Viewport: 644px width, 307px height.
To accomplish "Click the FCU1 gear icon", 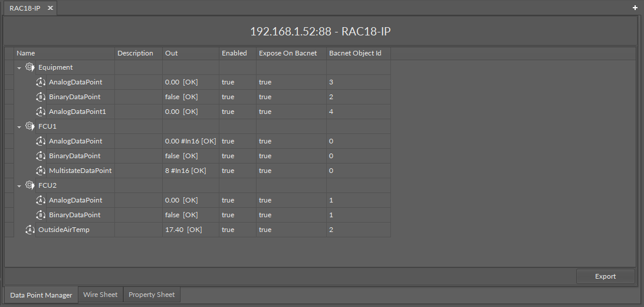I will pyautogui.click(x=30, y=126).
